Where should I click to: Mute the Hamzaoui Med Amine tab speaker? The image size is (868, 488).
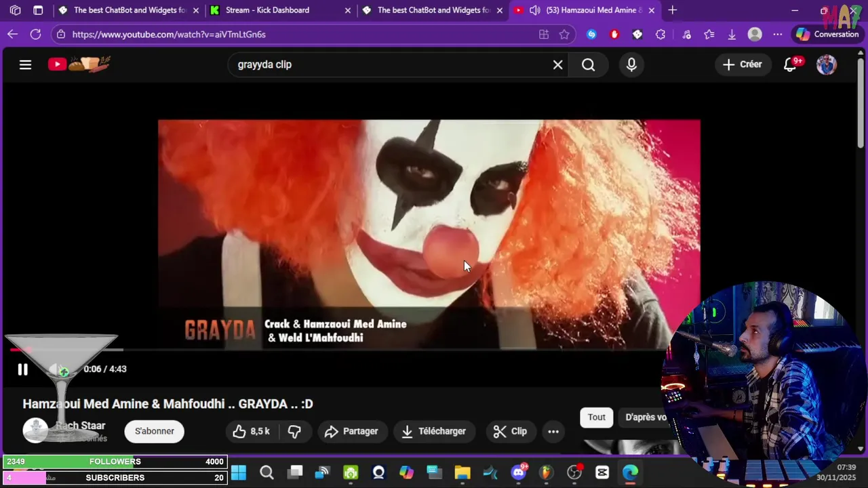click(534, 10)
